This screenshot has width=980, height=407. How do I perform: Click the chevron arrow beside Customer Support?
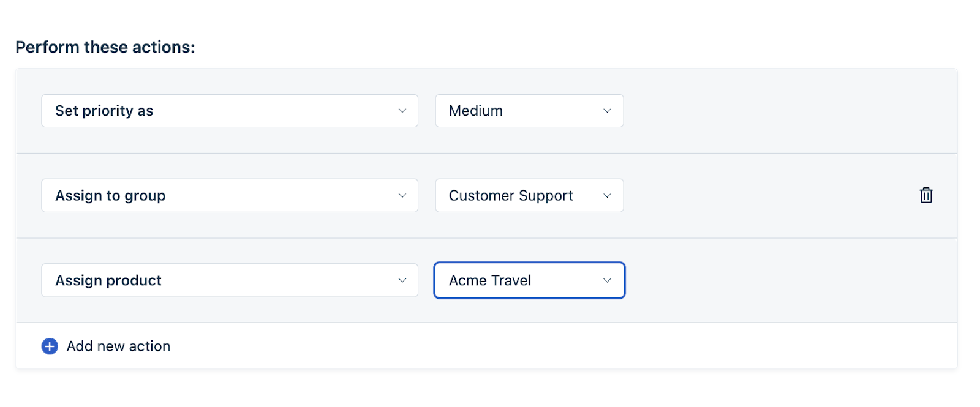607,196
